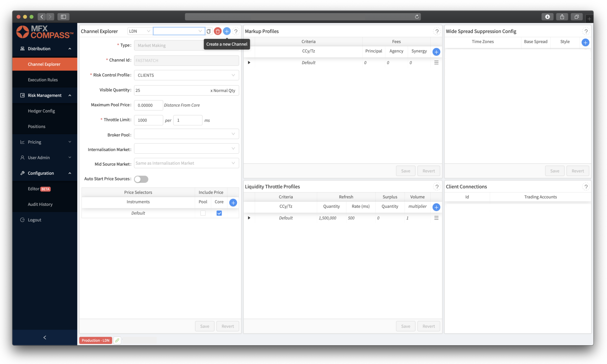Screen dimensions: 607x364
Task: Create a new Channel with plus icon
Action: 227,31
